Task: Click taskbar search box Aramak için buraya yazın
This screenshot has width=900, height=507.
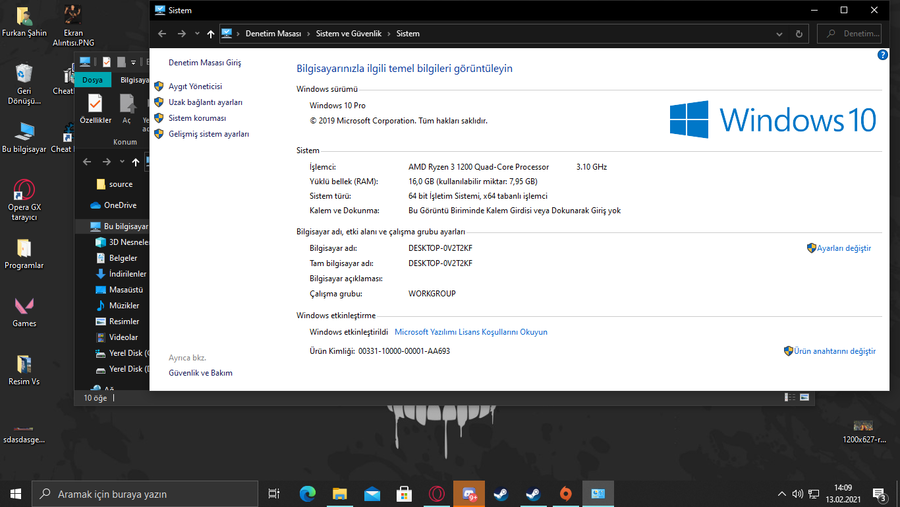Action: (145, 494)
